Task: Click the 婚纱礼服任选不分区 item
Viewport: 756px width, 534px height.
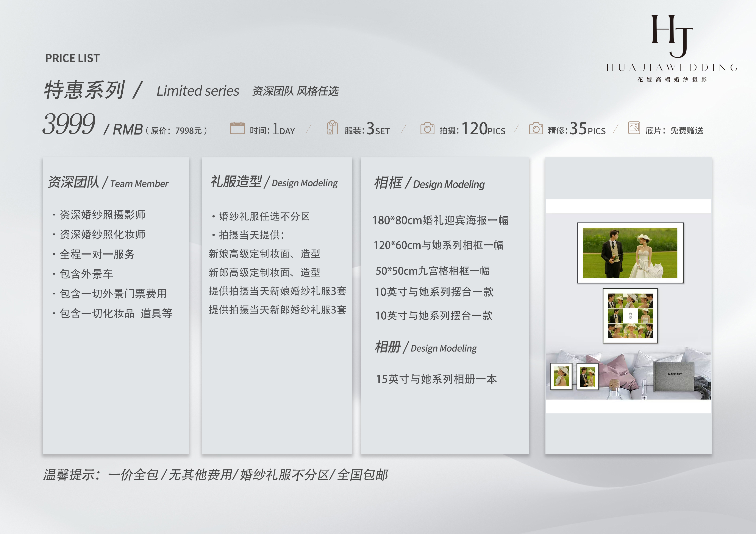Action: click(x=261, y=216)
